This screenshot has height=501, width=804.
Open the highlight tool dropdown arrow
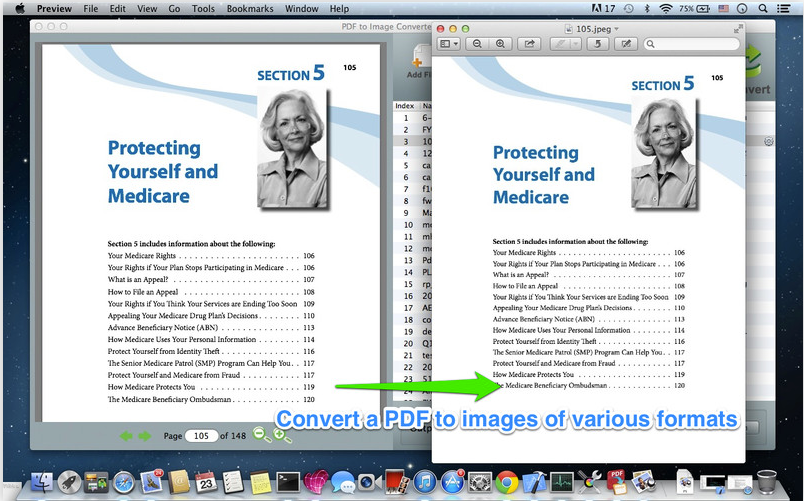pos(575,44)
